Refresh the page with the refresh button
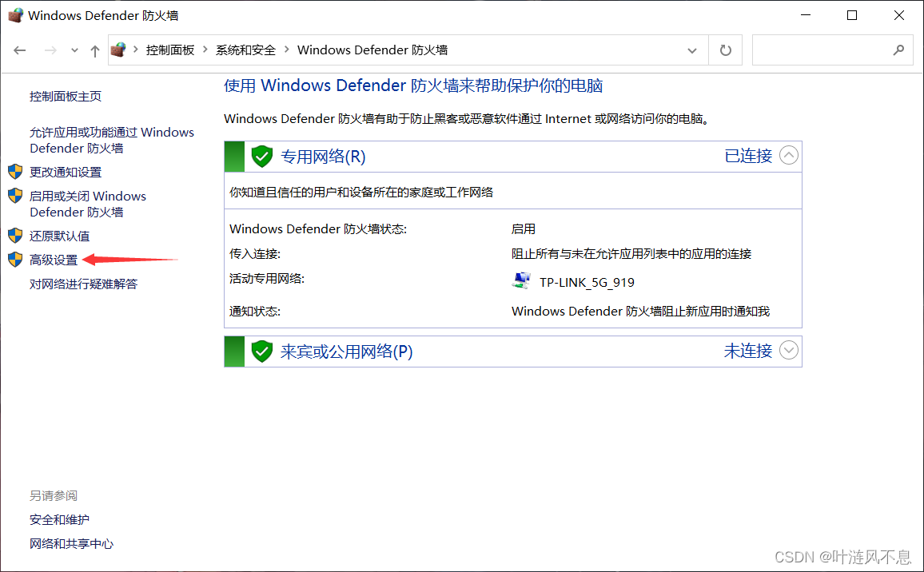 click(726, 50)
